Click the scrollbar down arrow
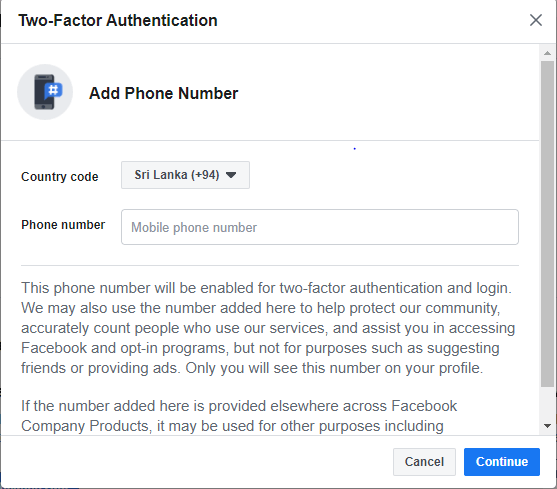The width and height of the screenshot is (557, 489). coord(547,426)
